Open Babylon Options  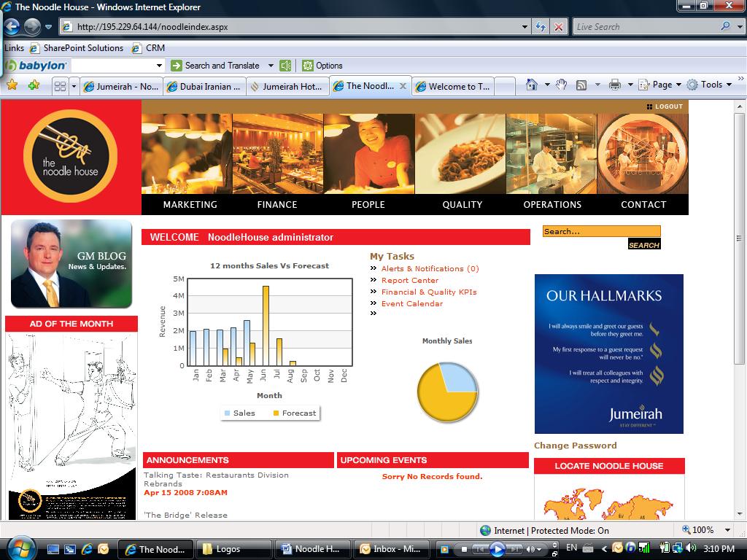pos(322,66)
